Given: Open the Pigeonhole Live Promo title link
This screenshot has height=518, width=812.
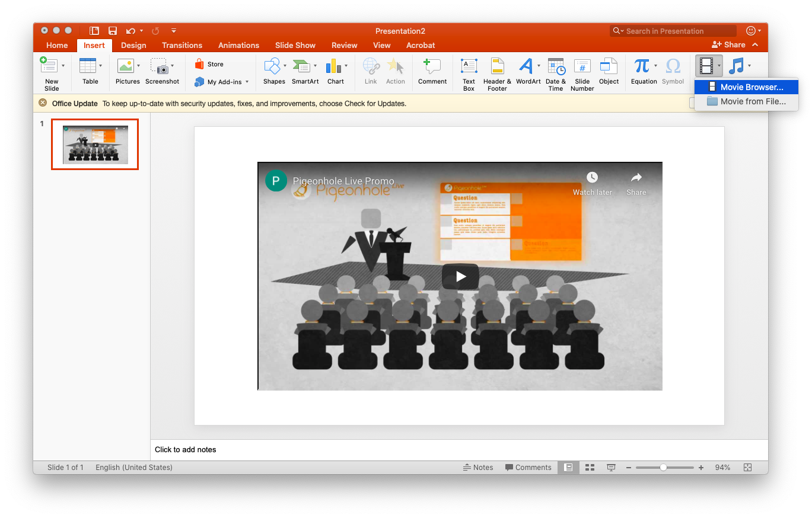Looking at the screenshot, I should 343,181.
